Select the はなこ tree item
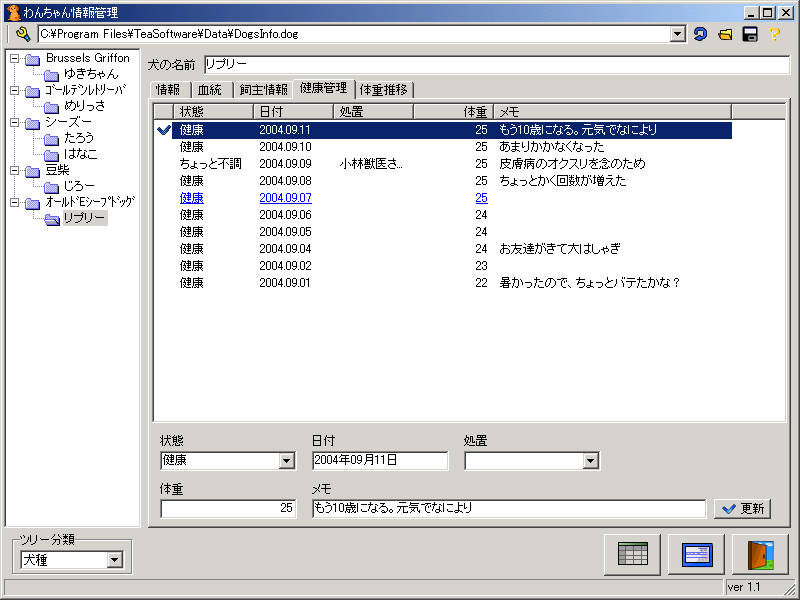 click(80, 154)
